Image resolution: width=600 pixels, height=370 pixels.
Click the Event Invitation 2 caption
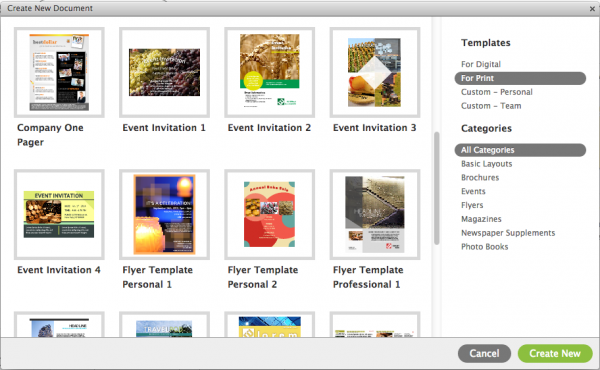click(x=269, y=128)
